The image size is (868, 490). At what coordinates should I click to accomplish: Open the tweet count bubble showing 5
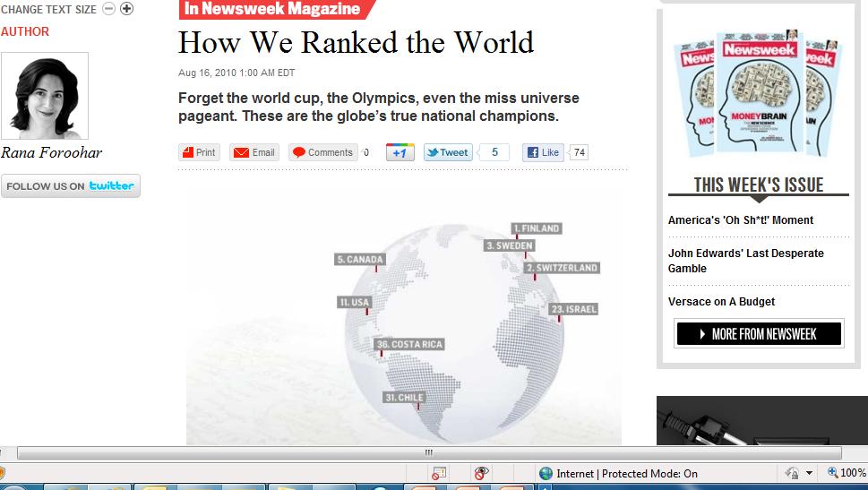click(x=494, y=152)
